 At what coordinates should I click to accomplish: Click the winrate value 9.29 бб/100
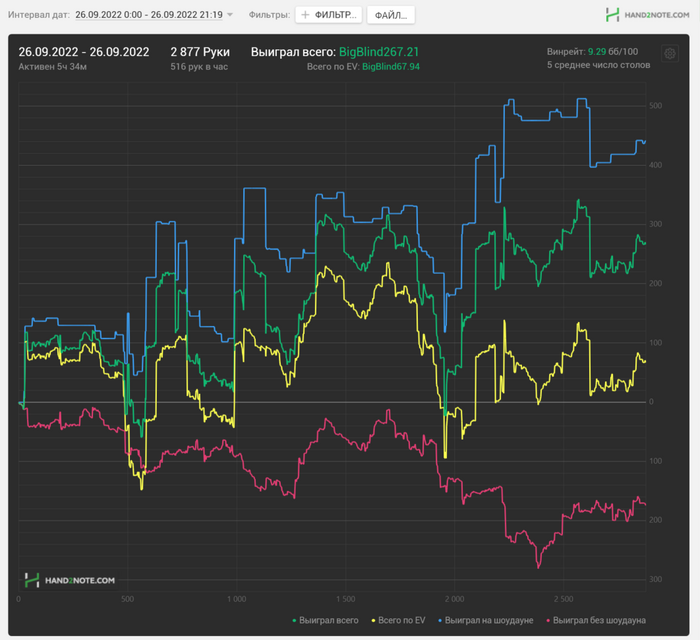612,52
